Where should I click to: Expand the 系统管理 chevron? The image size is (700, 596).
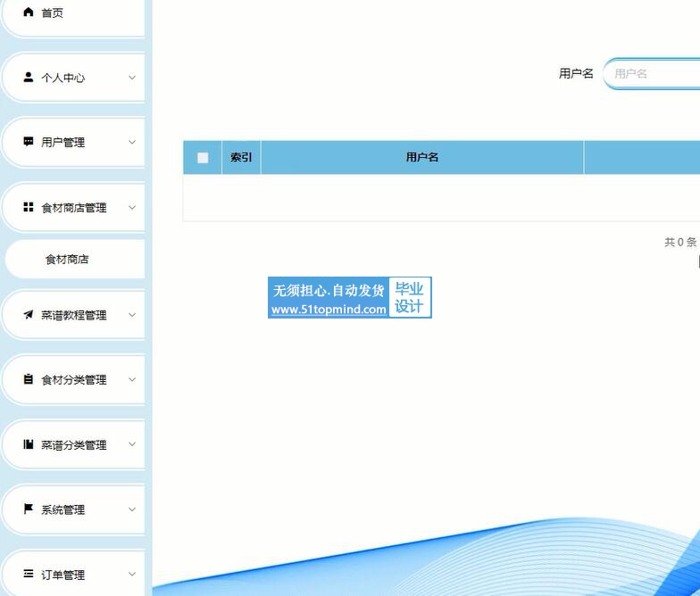[x=132, y=509]
